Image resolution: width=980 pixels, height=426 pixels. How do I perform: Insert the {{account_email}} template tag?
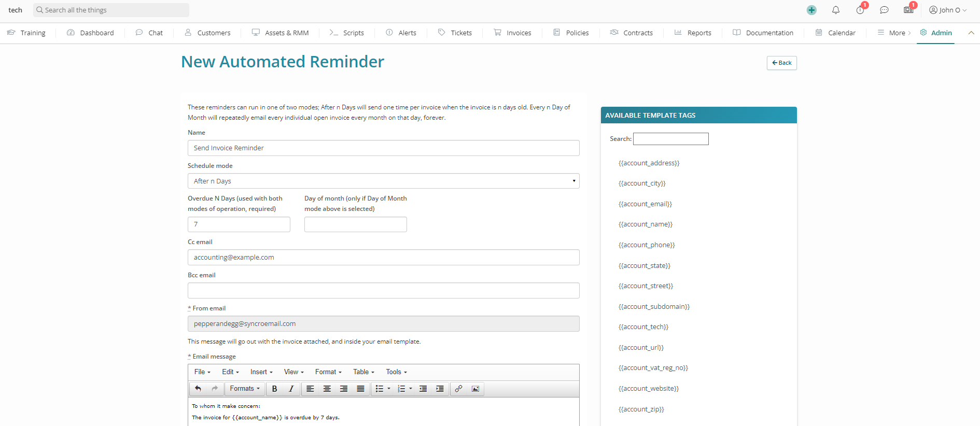point(645,204)
